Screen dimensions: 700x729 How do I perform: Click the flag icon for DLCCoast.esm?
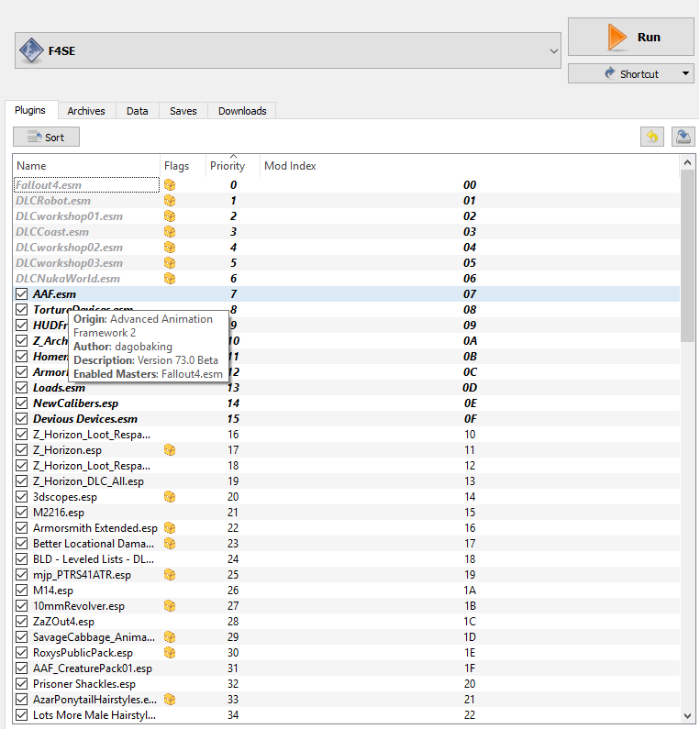[170, 232]
